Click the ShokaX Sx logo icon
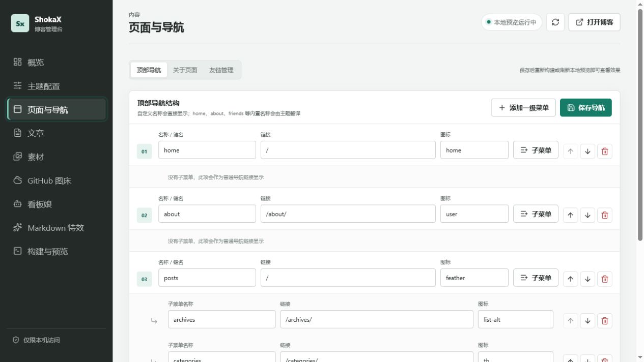Screen dimensions: 644x362 click(x=20, y=23)
